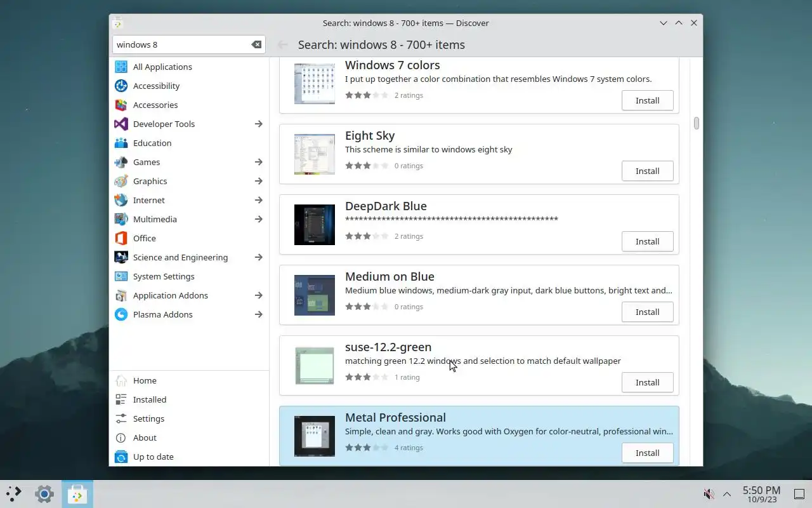812x508 pixels.
Task: Open the suse-12.2-green preview thumbnail
Action: tap(315, 366)
